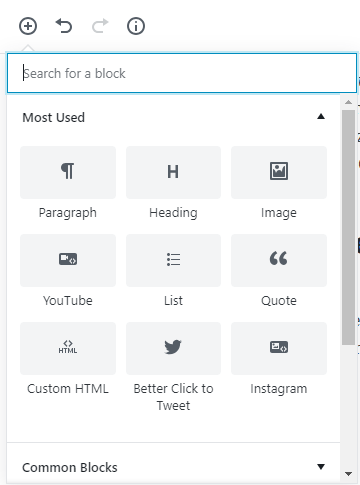Click the scrollbar up arrow
This screenshot has height=485, width=360.
point(349,102)
